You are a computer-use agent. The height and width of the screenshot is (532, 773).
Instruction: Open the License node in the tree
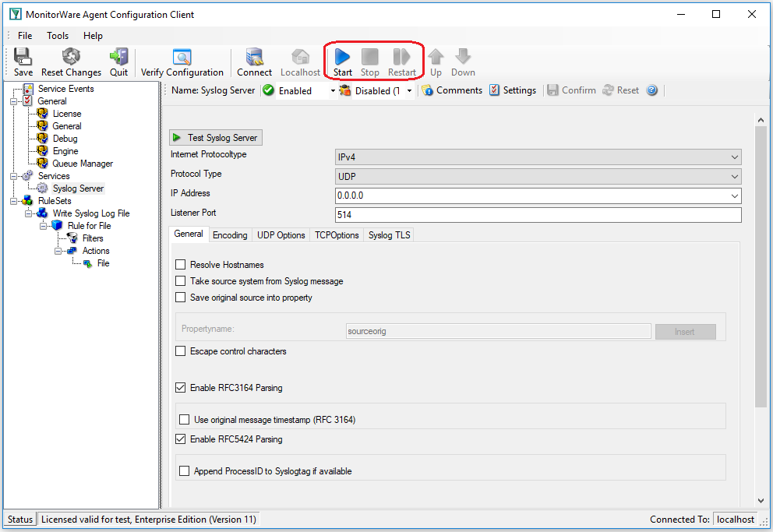pyautogui.click(x=66, y=114)
